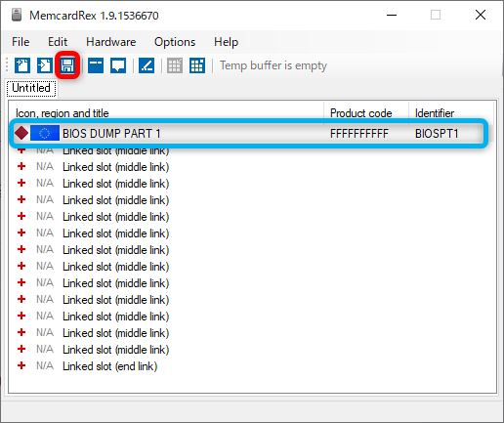Open the Options menu

pyautogui.click(x=175, y=42)
